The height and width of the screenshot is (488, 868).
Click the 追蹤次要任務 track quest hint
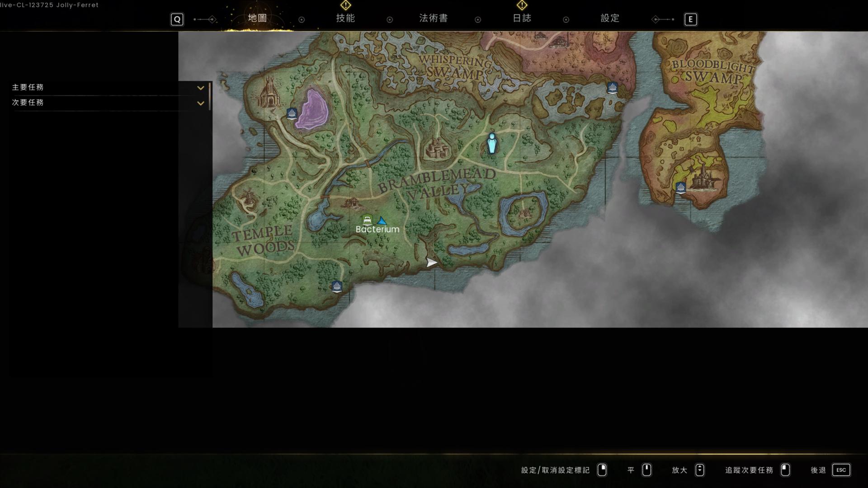coord(749,470)
